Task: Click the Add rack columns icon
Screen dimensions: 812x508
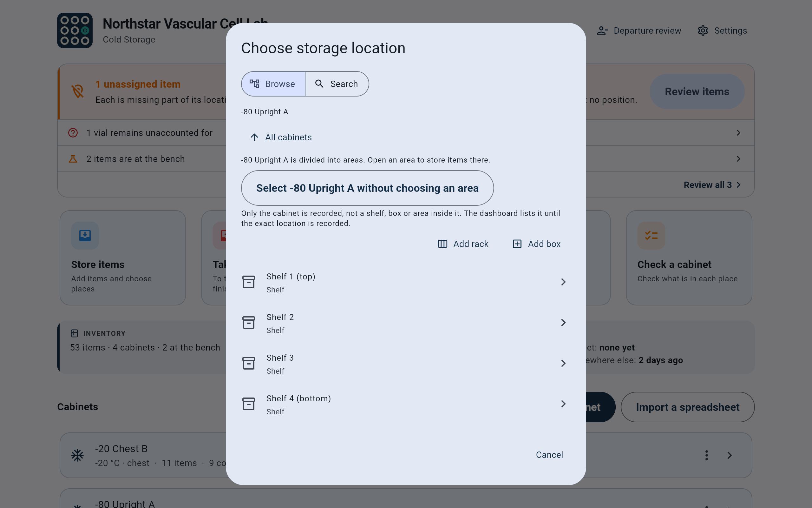Action: coord(442,244)
